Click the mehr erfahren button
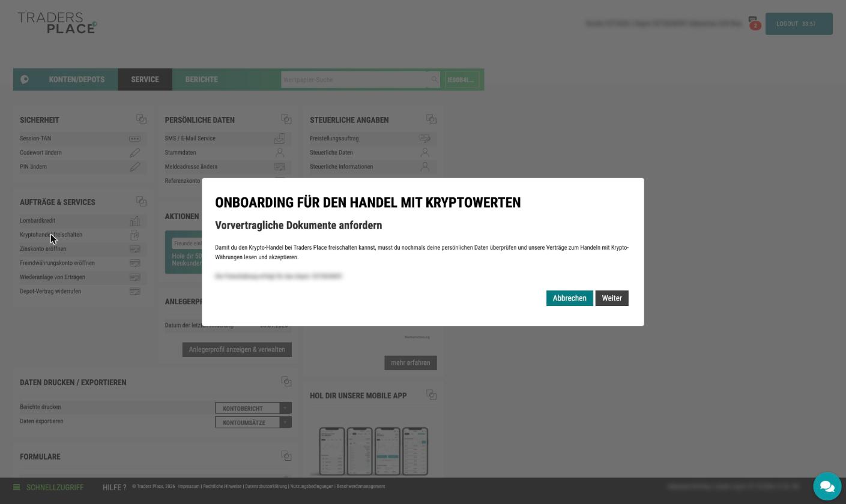Viewport: 846px width, 504px height. [x=411, y=362]
